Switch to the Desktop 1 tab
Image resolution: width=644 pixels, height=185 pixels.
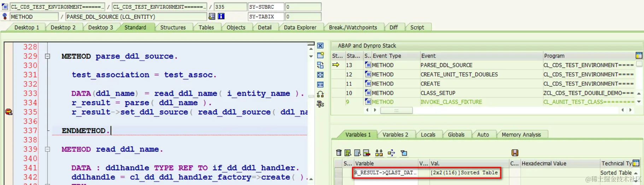pyautogui.click(x=27, y=27)
